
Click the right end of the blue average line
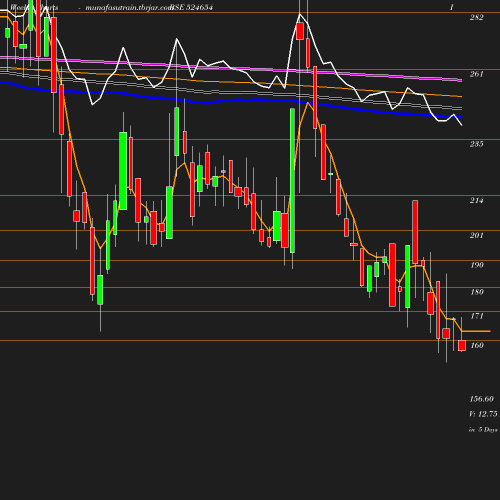(x=460, y=117)
